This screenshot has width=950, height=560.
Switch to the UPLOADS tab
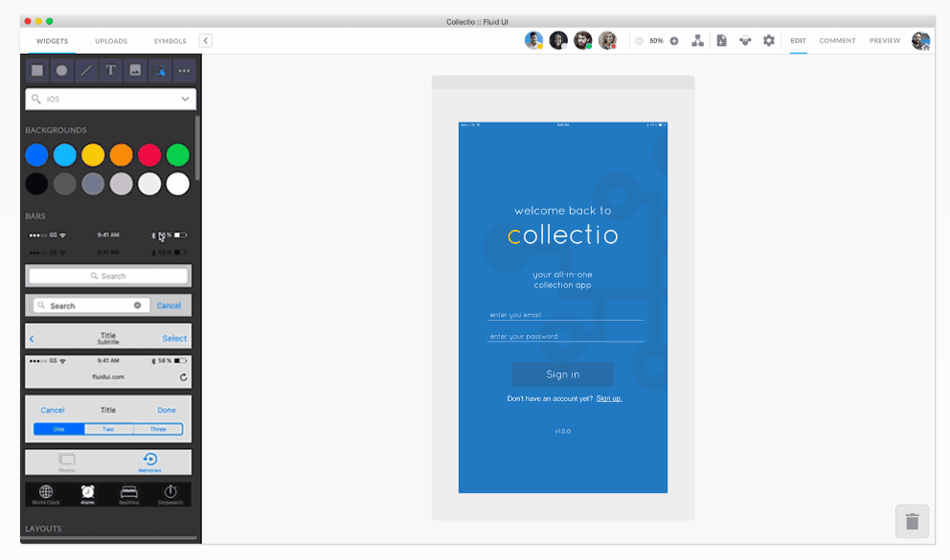[x=111, y=41]
